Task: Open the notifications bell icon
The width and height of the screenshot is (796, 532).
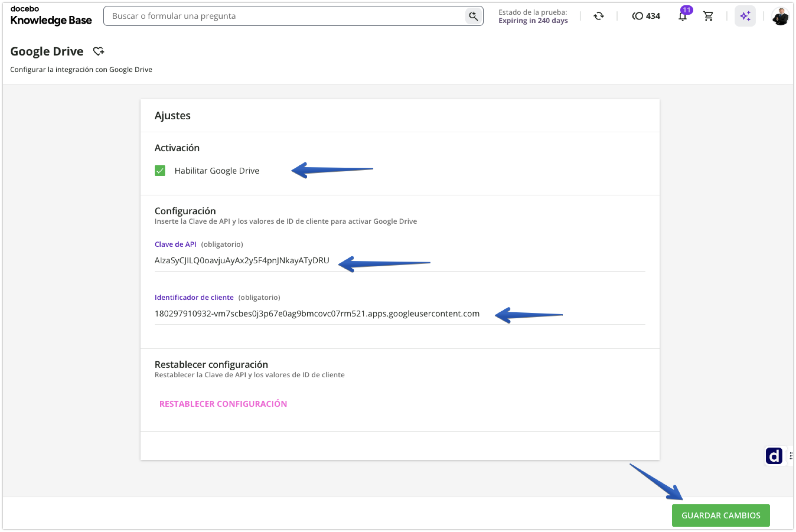Action: pos(682,16)
